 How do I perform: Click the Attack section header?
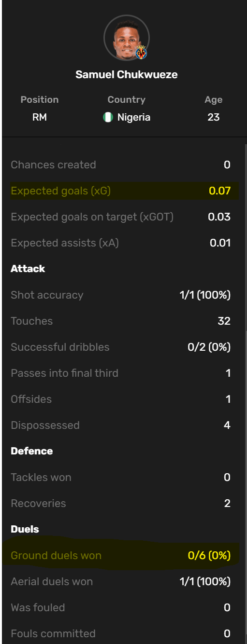pyautogui.click(x=28, y=269)
